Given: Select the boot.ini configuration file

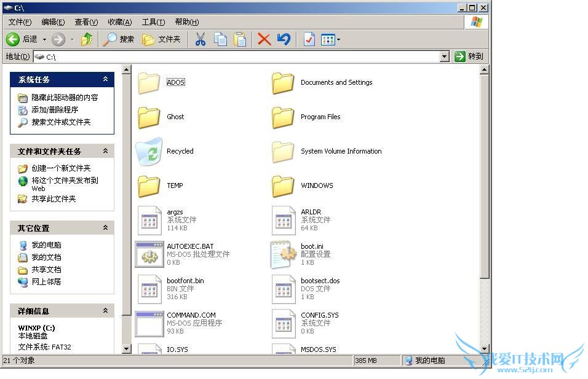Looking at the screenshot, I should point(284,254).
